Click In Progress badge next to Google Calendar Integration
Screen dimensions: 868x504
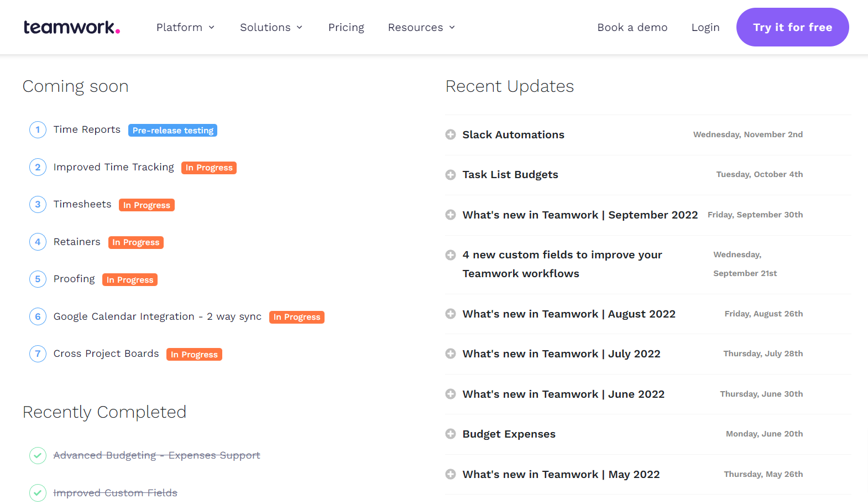tap(297, 317)
